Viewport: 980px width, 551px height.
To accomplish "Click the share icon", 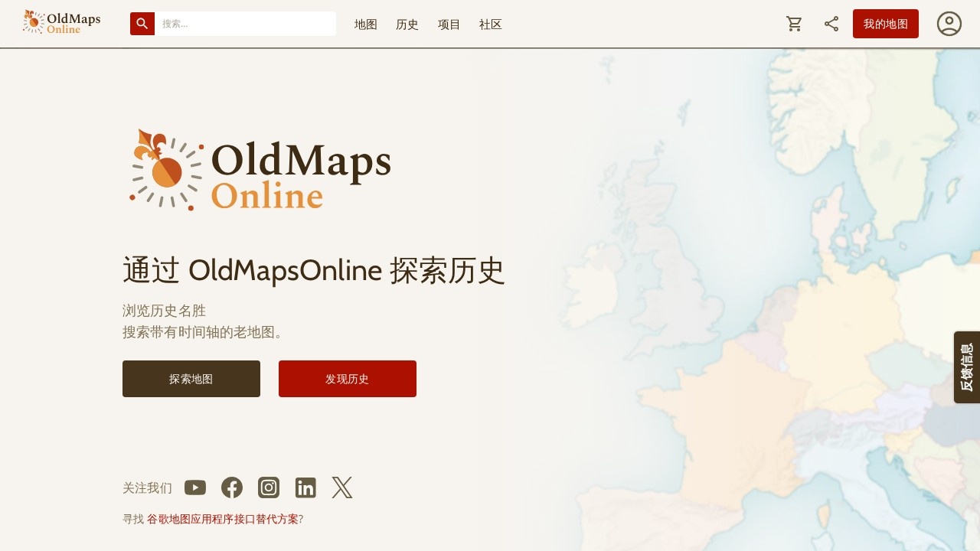I will [831, 24].
